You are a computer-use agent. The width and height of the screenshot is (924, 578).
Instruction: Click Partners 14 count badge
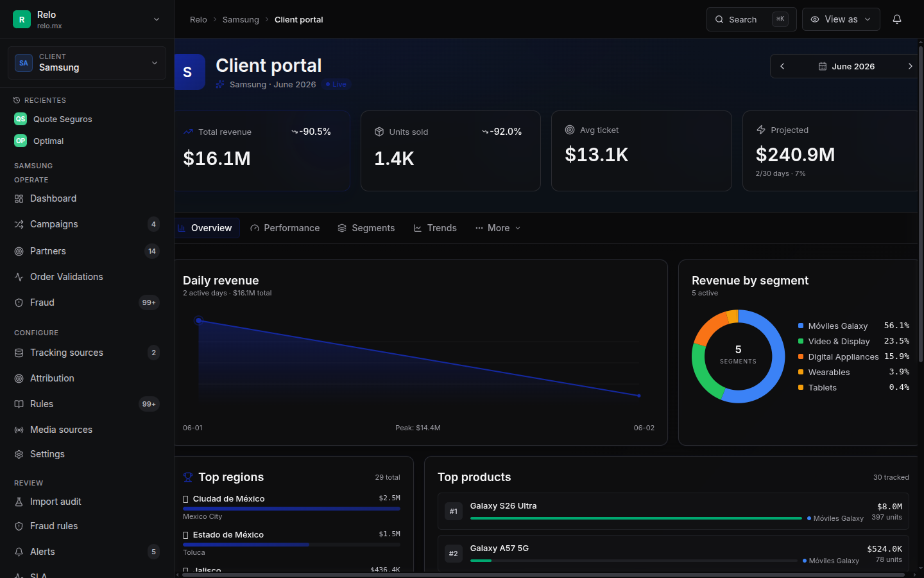tap(152, 251)
